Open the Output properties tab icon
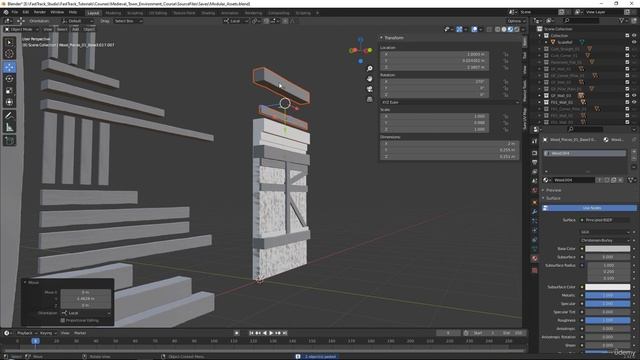 (x=534, y=162)
